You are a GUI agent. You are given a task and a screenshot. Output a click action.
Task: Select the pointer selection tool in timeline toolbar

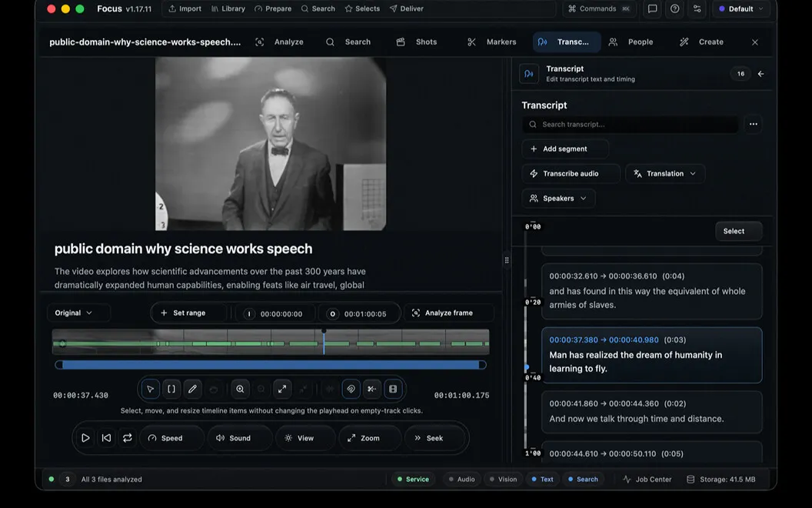click(150, 389)
